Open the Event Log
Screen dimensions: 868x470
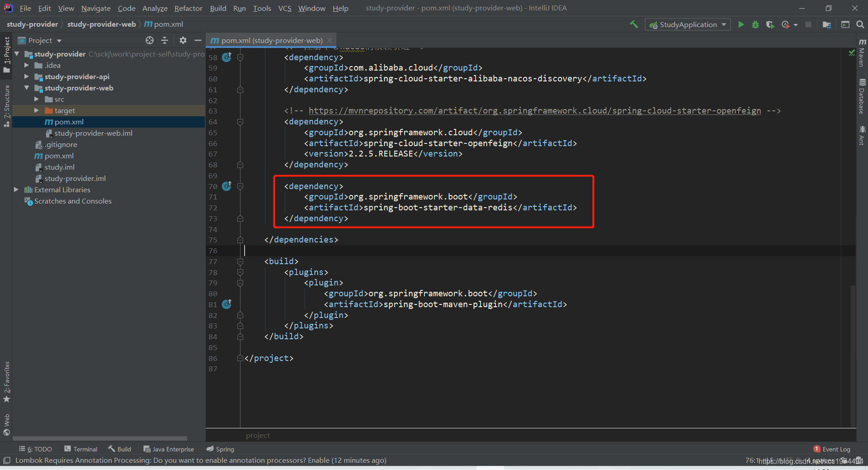pyautogui.click(x=832, y=449)
